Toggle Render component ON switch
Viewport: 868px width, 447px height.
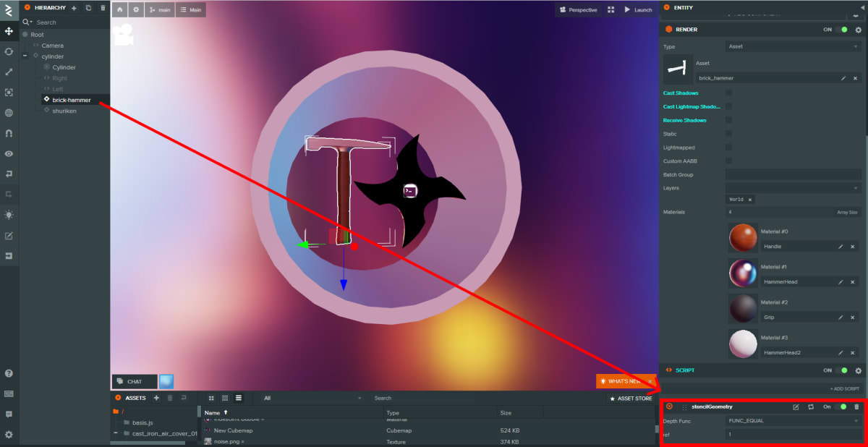coord(843,30)
